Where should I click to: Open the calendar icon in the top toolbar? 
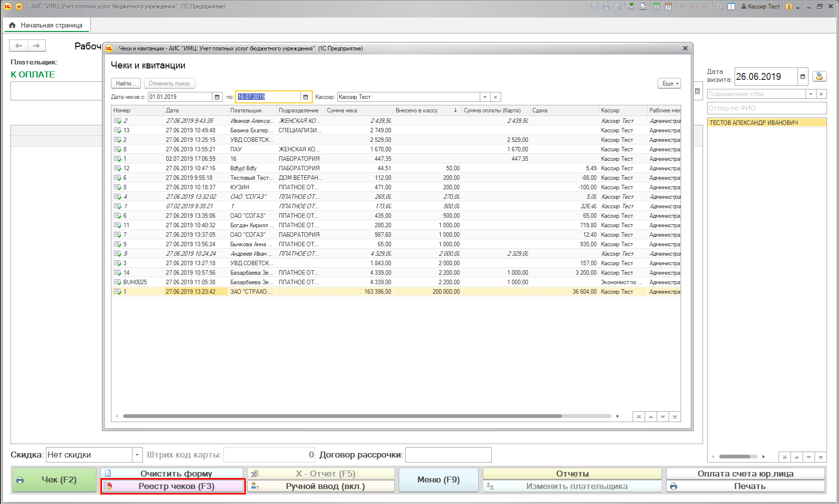[x=668, y=6]
